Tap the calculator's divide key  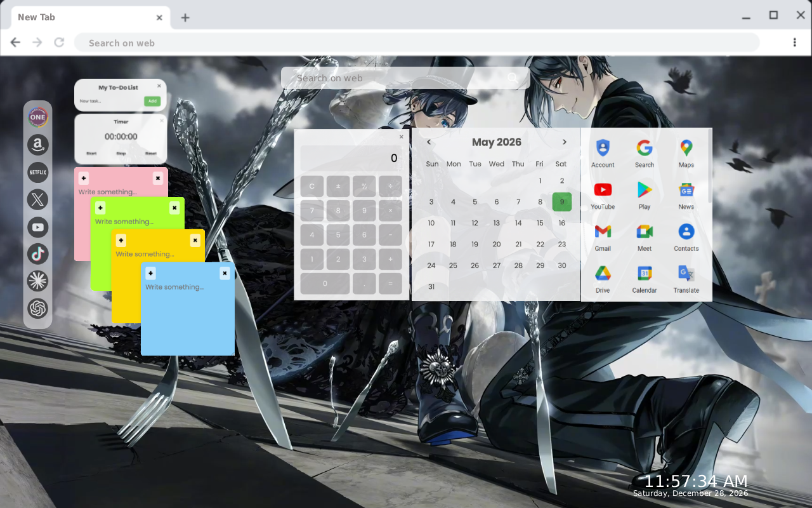tap(390, 187)
